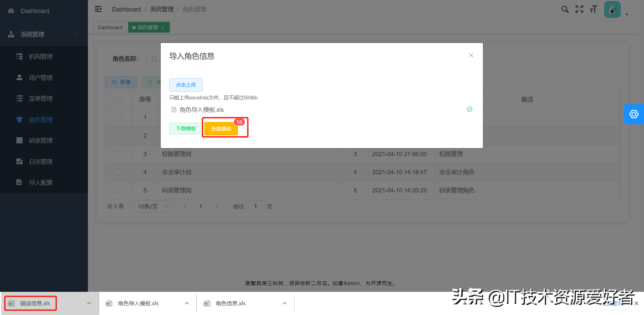Open the 10条/页 page size dropdown
The image size is (644, 315).
pos(151,206)
